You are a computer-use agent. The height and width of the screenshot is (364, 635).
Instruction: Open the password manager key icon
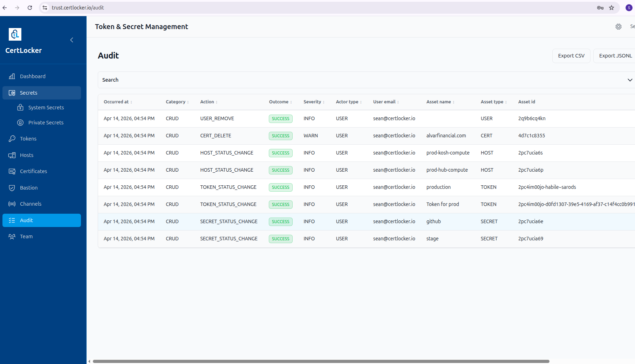(x=600, y=8)
